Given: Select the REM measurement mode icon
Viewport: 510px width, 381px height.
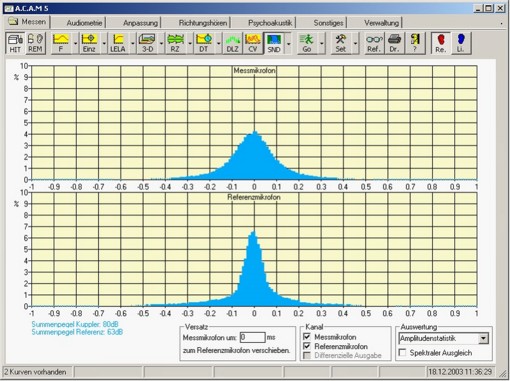Looking at the screenshot, I should pyautogui.click(x=35, y=43).
